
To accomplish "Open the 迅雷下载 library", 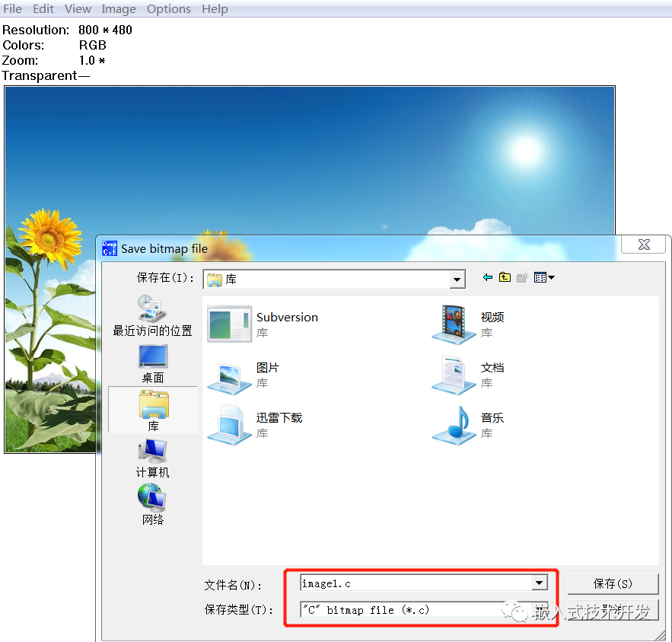I will tap(255, 424).
